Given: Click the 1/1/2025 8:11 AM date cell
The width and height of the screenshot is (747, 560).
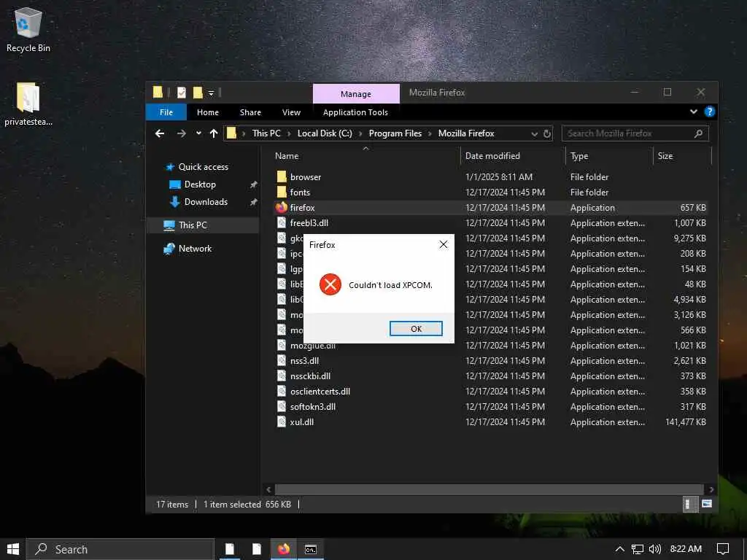Looking at the screenshot, I should (x=499, y=176).
